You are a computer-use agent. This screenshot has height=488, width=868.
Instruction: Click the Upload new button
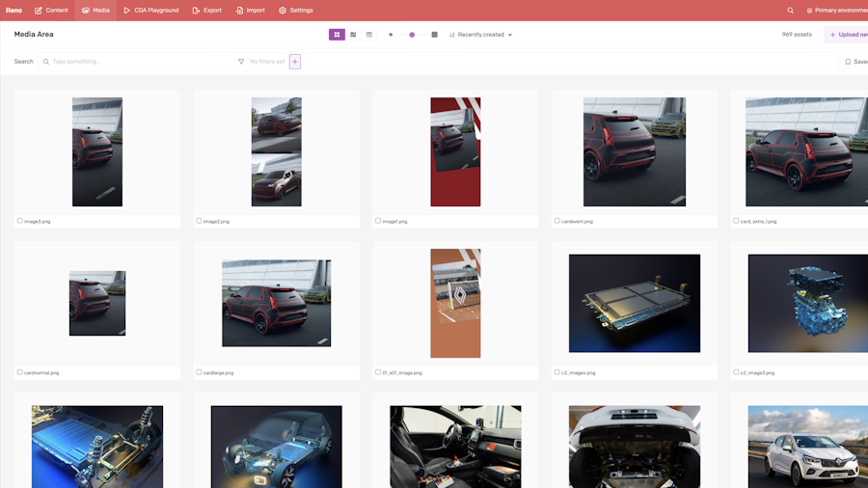(x=848, y=35)
